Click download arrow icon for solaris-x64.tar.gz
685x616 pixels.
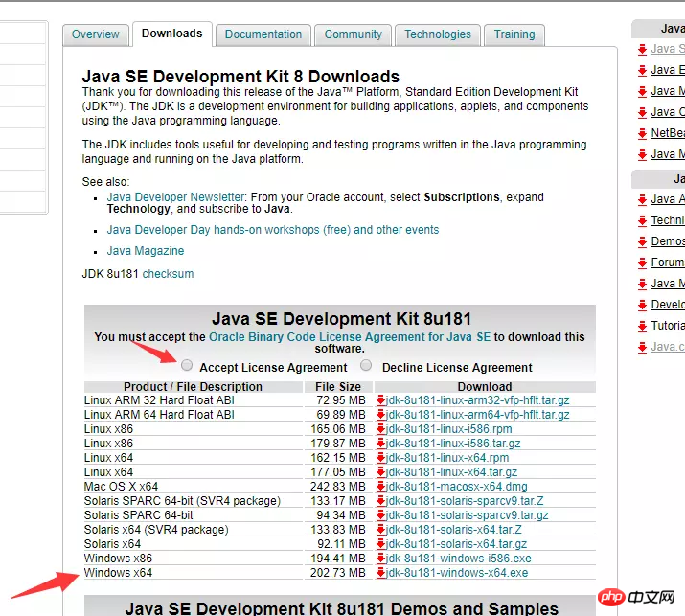(380, 544)
